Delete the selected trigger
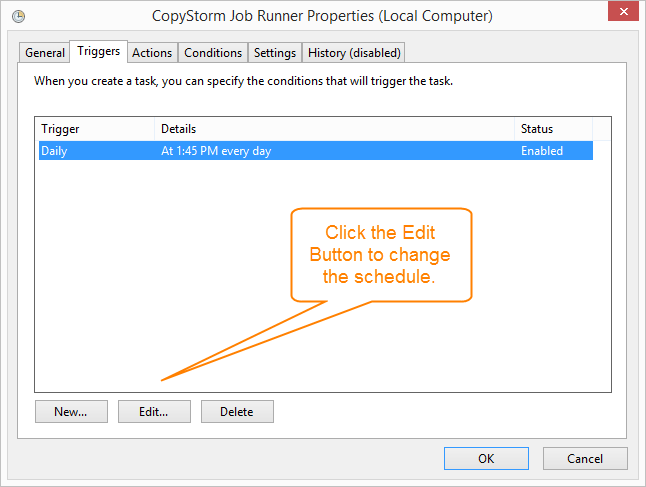Image resolution: width=646 pixels, height=487 pixels. pyautogui.click(x=237, y=412)
